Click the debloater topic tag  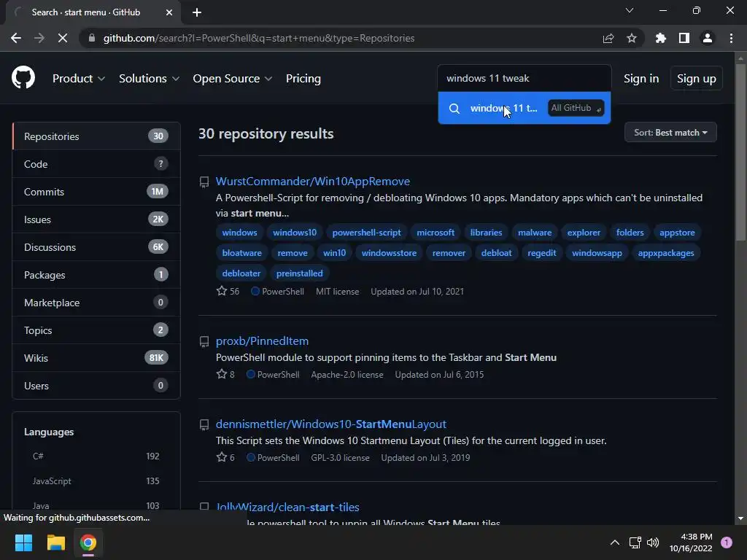point(241,273)
